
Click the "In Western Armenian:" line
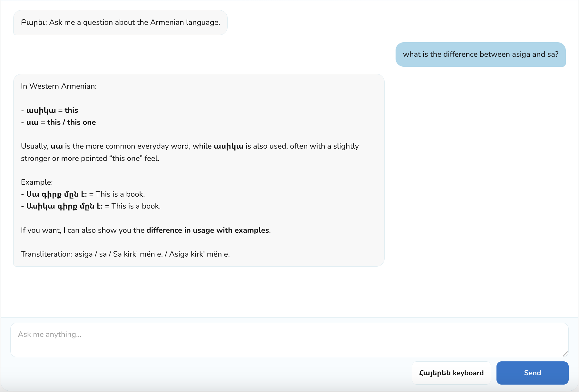pos(59,86)
